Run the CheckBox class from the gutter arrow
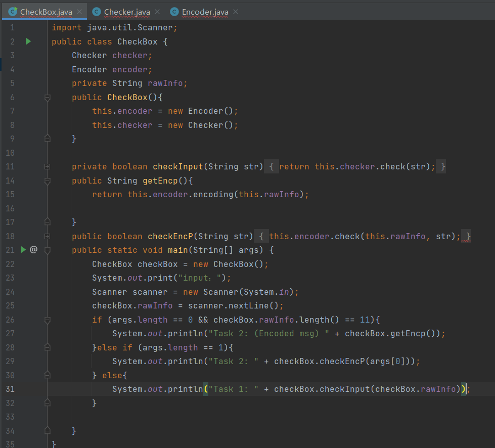 (28, 41)
